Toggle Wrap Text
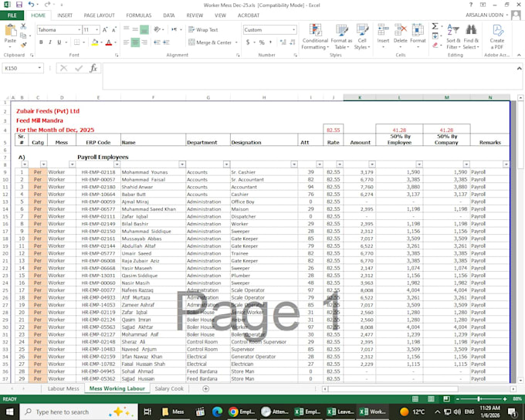The height and width of the screenshot is (420, 525). tap(203, 30)
